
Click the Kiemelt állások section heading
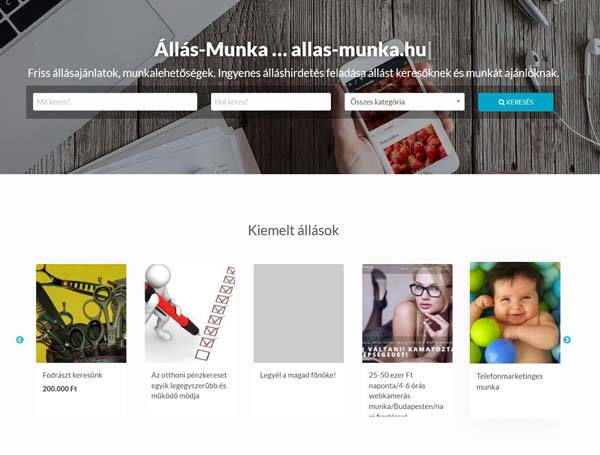click(293, 230)
